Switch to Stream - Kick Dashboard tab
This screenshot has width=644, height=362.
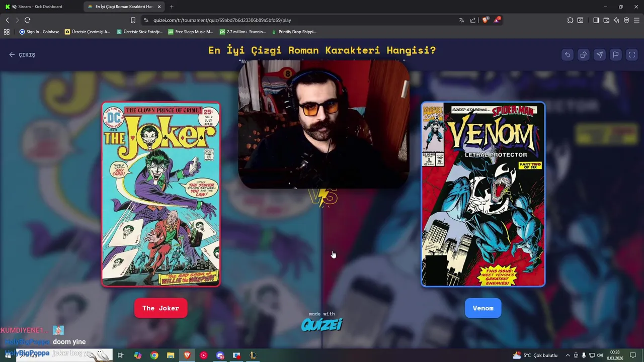pyautogui.click(x=40, y=7)
